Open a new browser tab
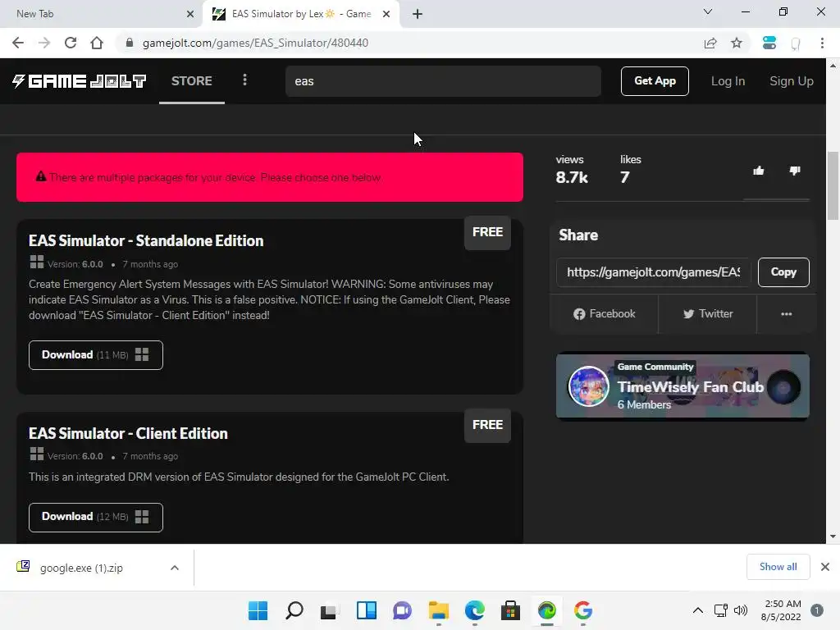The height and width of the screenshot is (630, 840). point(418,14)
